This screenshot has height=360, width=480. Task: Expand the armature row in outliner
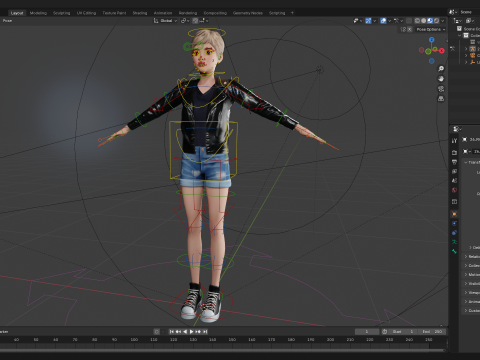pyautogui.click(x=466, y=49)
